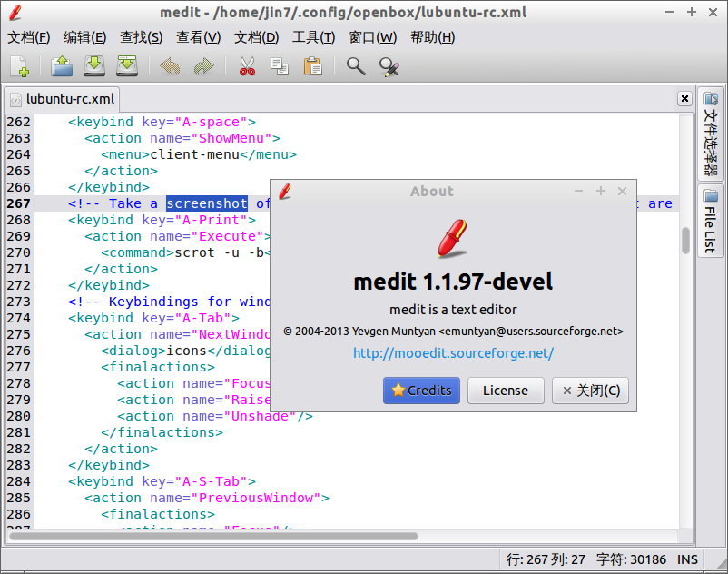Maximize the About dialog window
Image resolution: width=728 pixels, height=574 pixels.
tap(601, 191)
